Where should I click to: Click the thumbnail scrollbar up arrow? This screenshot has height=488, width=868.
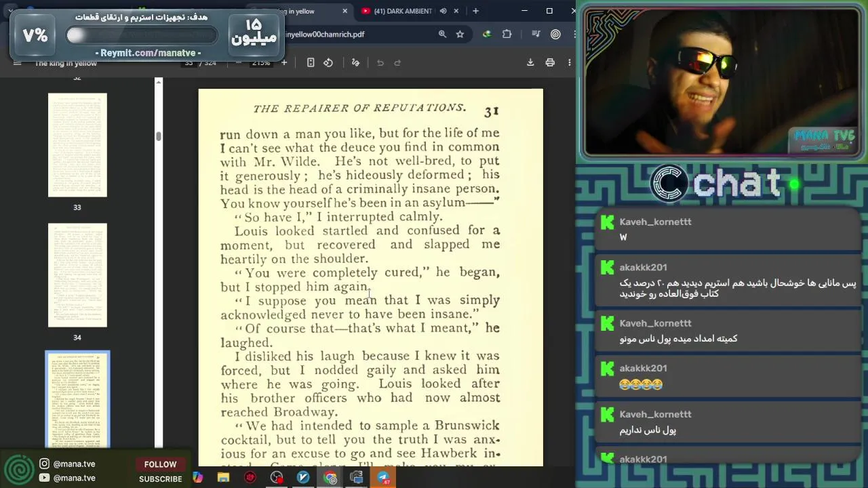[159, 82]
